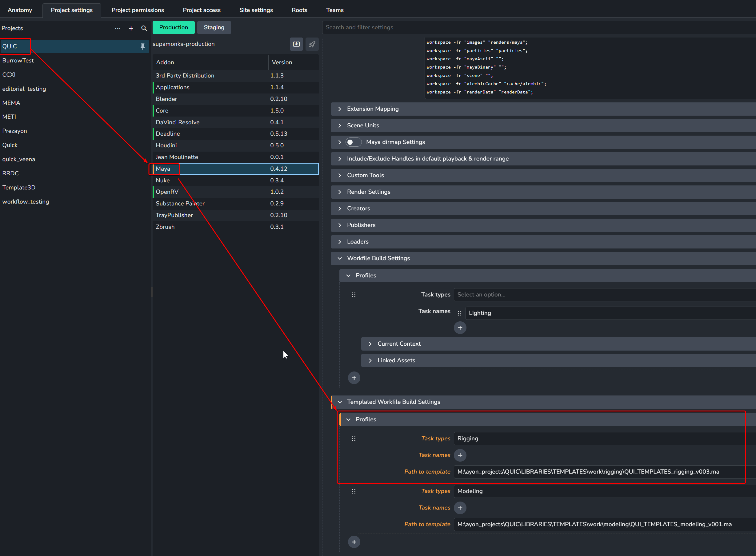Click drag handle of Modeling profile
The image size is (756, 556).
(354, 491)
